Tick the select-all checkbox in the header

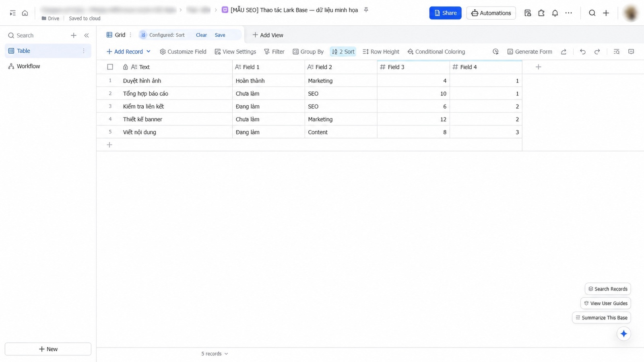pyautogui.click(x=110, y=67)
